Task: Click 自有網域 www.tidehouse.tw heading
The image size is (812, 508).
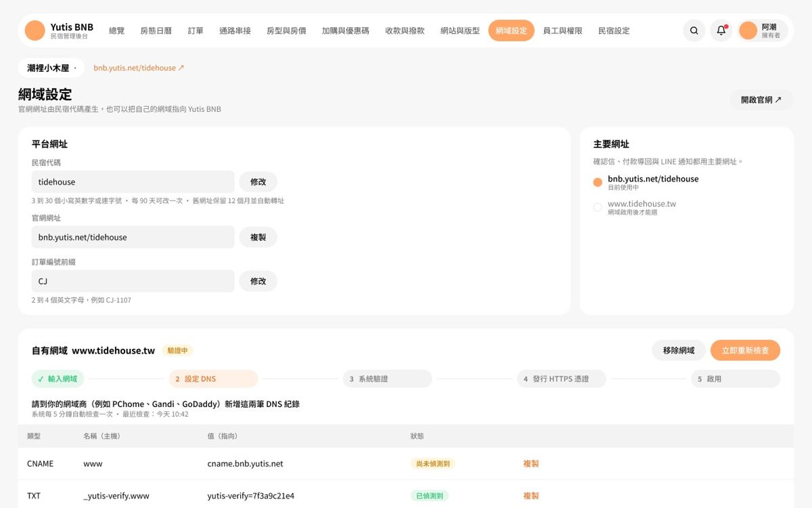Action: click(x=93, y=350)
